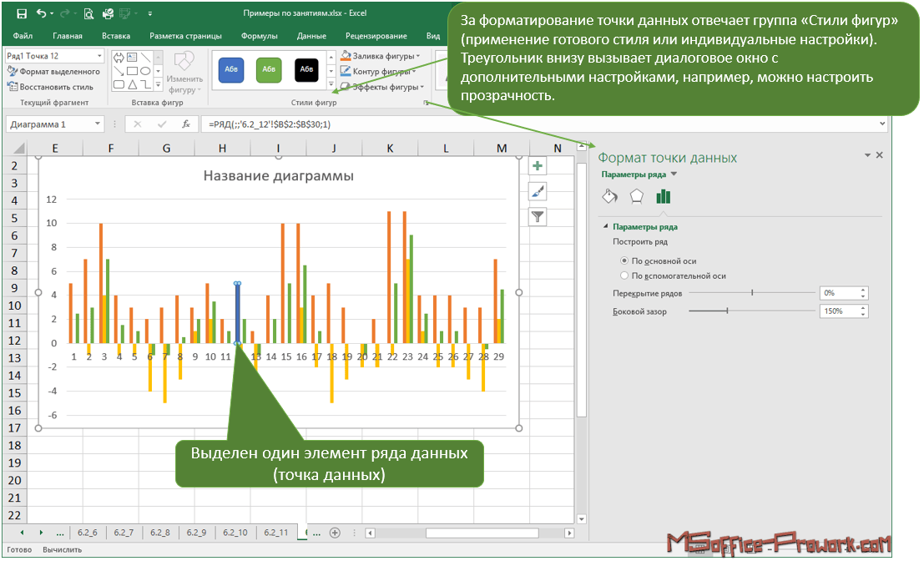Click the chart title 'Название диаграммы'
Viewport: 924px width, 561px height.
(x=278, y=175)
